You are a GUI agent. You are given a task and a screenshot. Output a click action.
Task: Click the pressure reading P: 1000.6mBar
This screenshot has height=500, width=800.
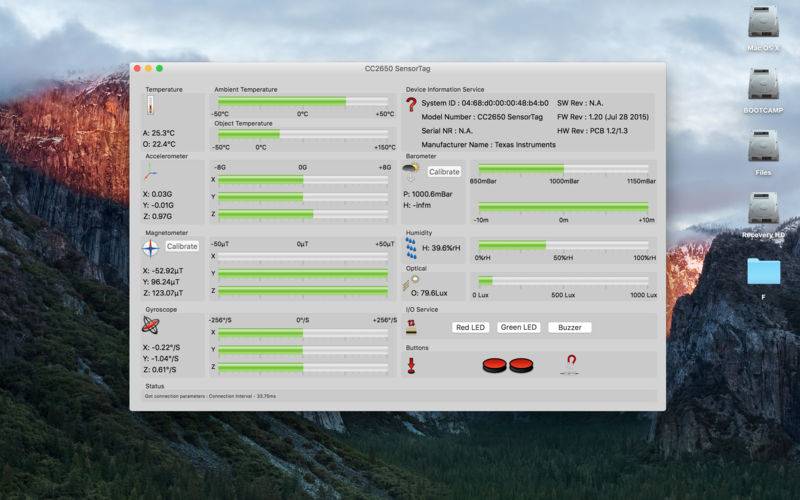(x=428, y=194)
